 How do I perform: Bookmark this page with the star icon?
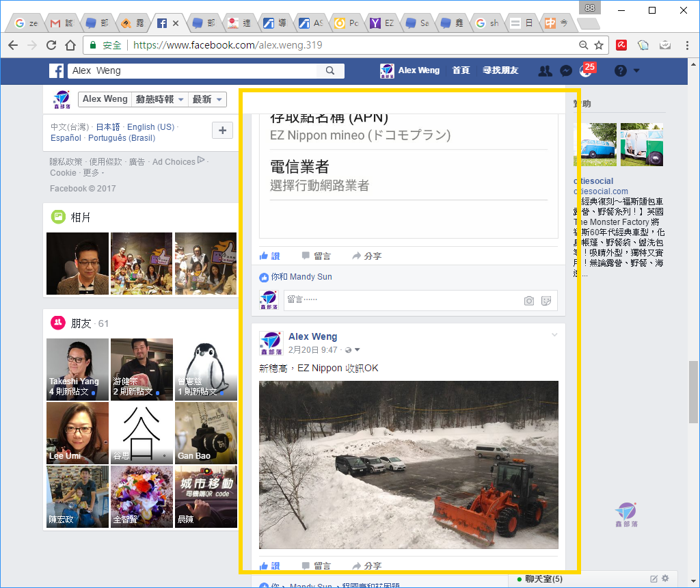(x=599, y=45)
